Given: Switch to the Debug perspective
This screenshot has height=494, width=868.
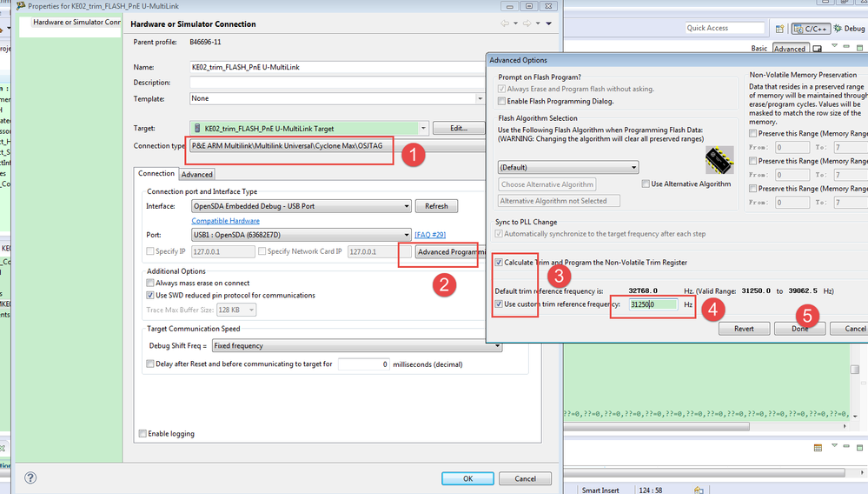Looking at the screenshot, I should click(x=850, y=29).
